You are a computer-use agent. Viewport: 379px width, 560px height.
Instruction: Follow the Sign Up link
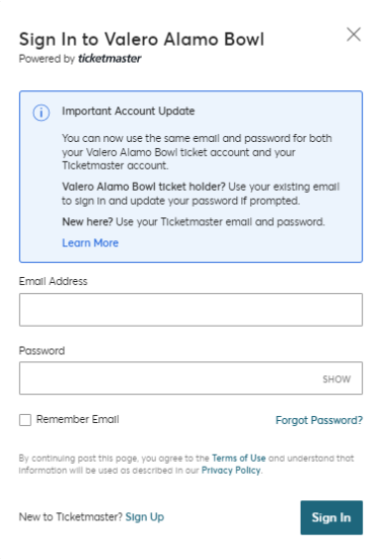tap(145, 517)
